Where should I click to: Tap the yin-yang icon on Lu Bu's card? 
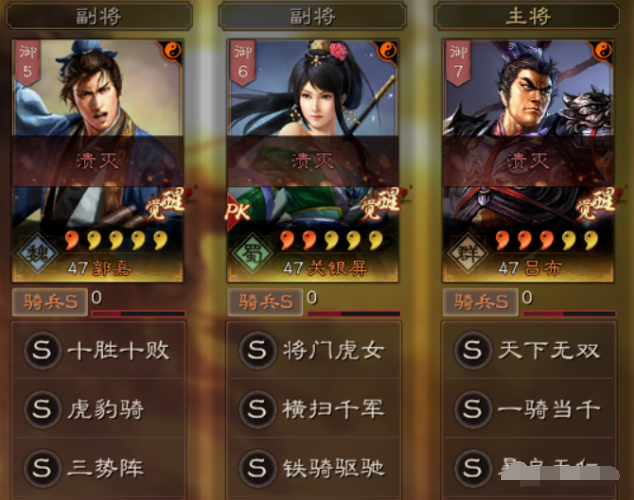[603, 51]
